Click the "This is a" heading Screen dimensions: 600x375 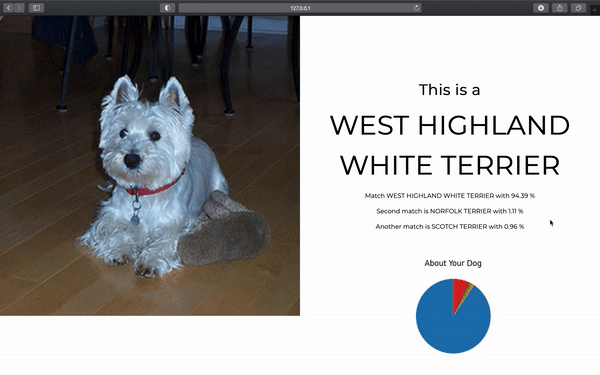pyautogui.click(x=450, y=90)
